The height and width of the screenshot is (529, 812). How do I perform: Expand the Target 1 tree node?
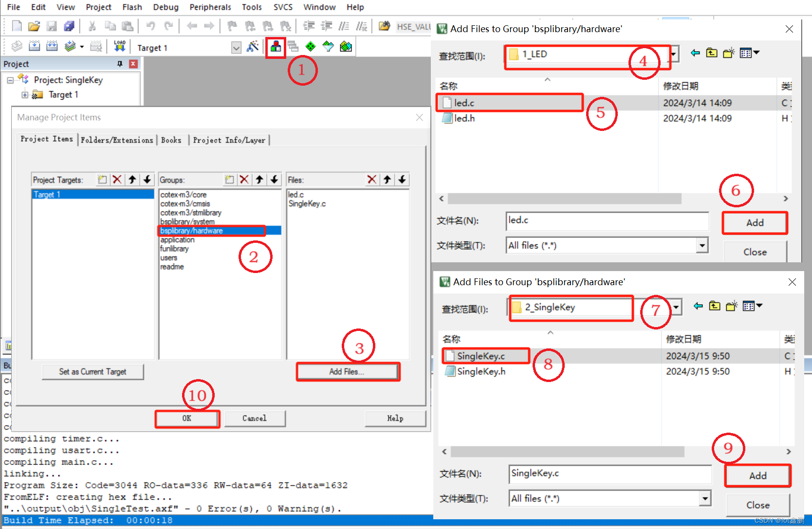(x=25, y=95)
